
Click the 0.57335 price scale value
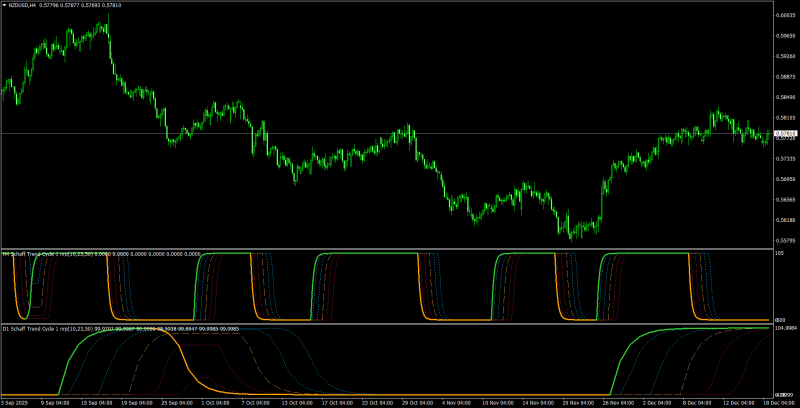(788, 159)
